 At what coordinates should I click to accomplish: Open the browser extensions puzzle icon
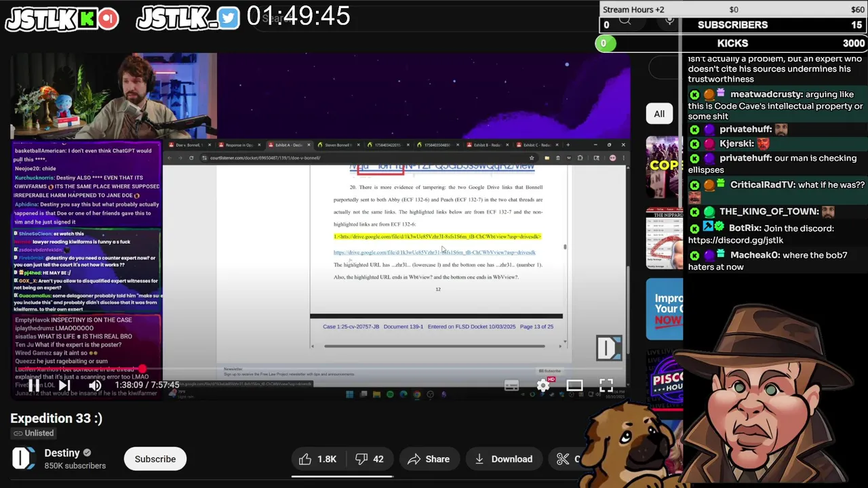580,158
